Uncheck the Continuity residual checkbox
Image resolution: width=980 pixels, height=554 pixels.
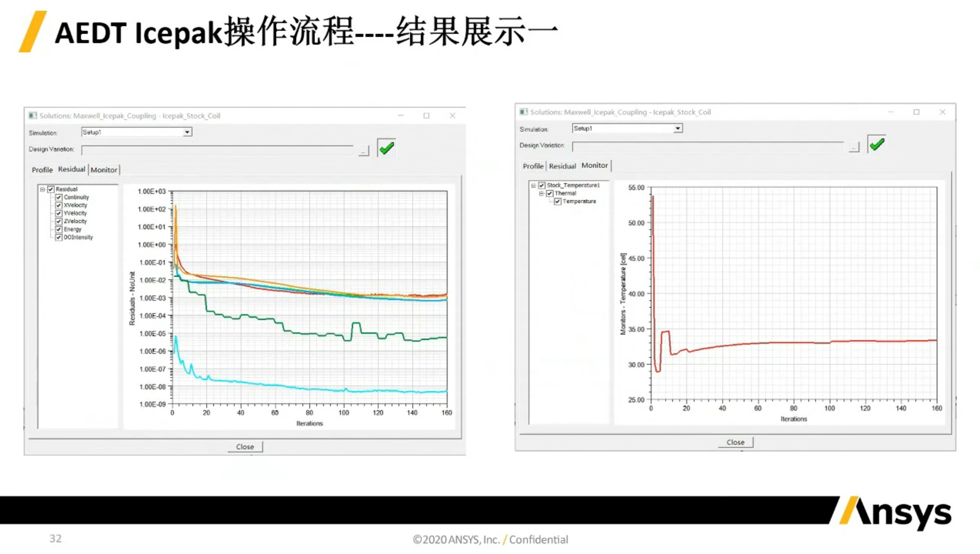point(59,197)
